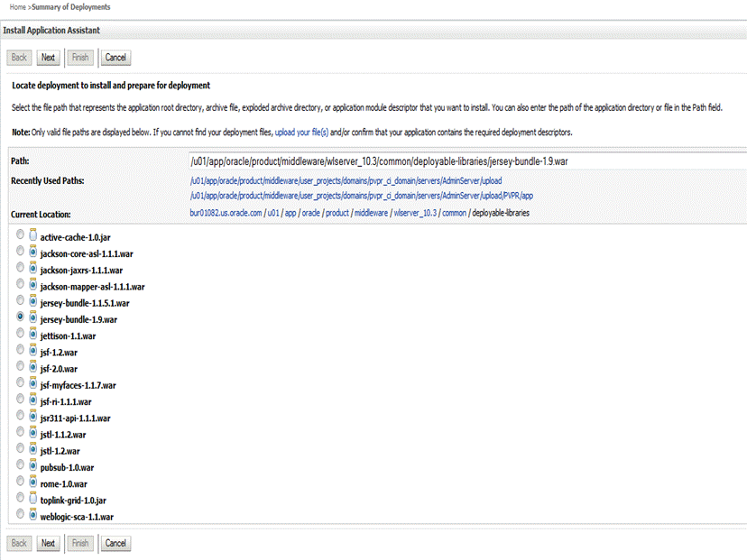
Task: Click the war icon beside jstl-1.1.2.war
Action: [32, 432]
